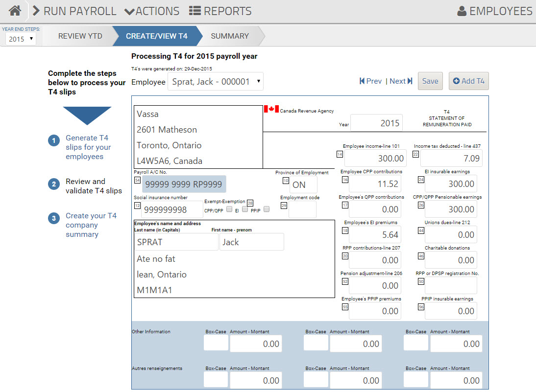Click the Employment code box 29 field
The width and height of the screenshot is (536, 392).
pyautogui.click(x=302, y=209)
